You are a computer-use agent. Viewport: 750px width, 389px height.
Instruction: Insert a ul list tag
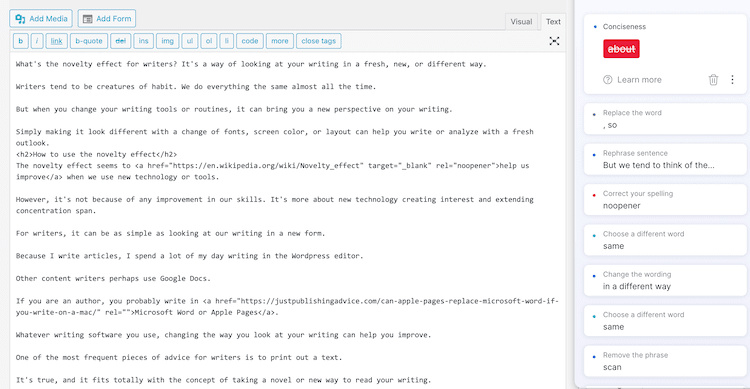pos(190,41)
